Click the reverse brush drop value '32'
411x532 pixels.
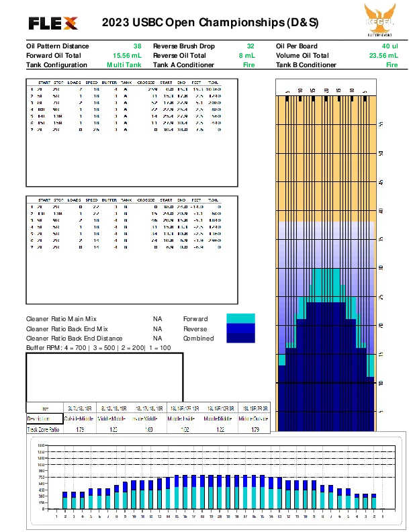250,46
